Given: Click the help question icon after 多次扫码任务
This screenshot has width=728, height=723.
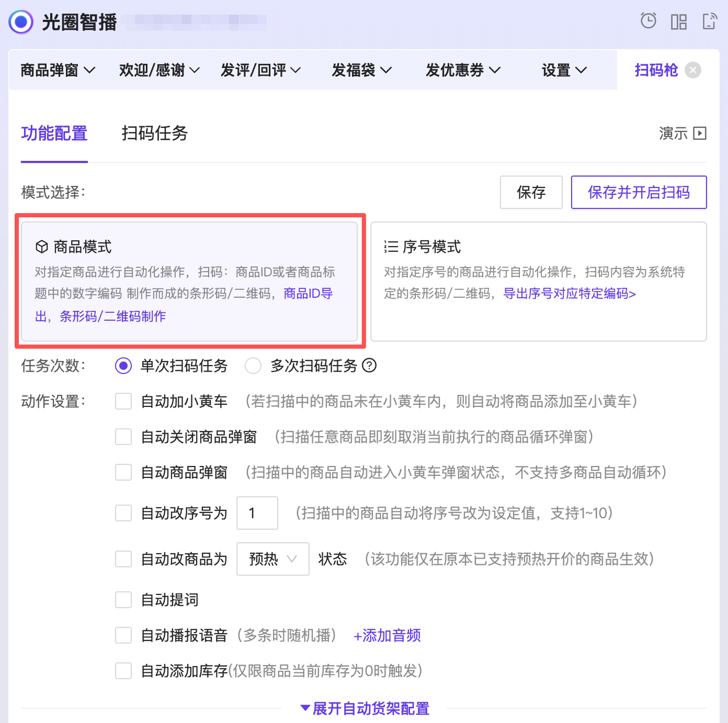Looking at the screenshot, I should [370, 366].
